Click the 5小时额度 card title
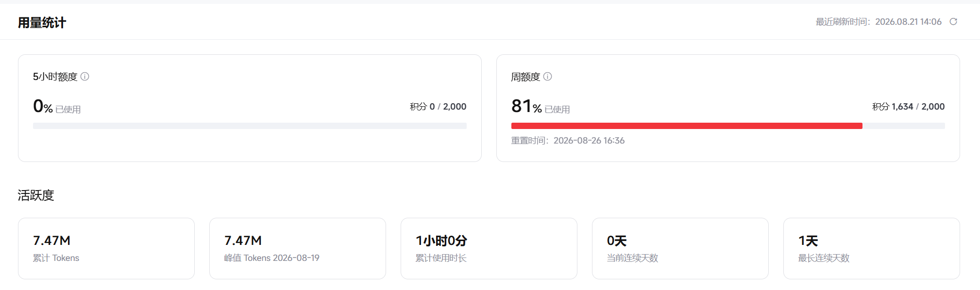This screenshot has height=290, width=980. (55, 77)
